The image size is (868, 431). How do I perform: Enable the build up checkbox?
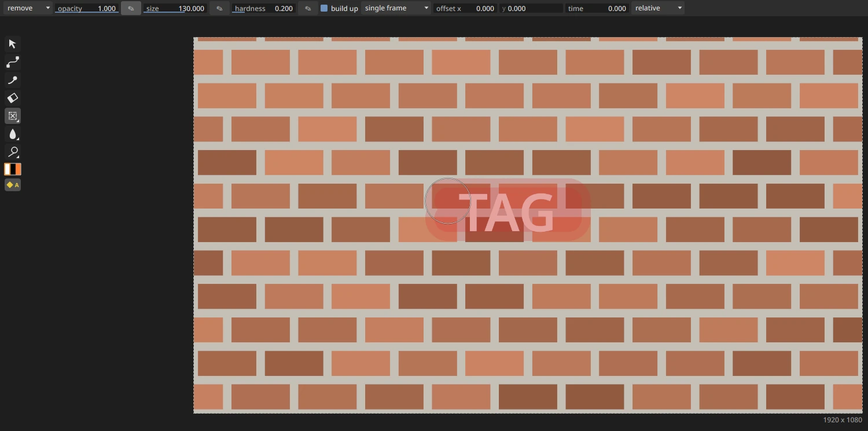[324, 8]
